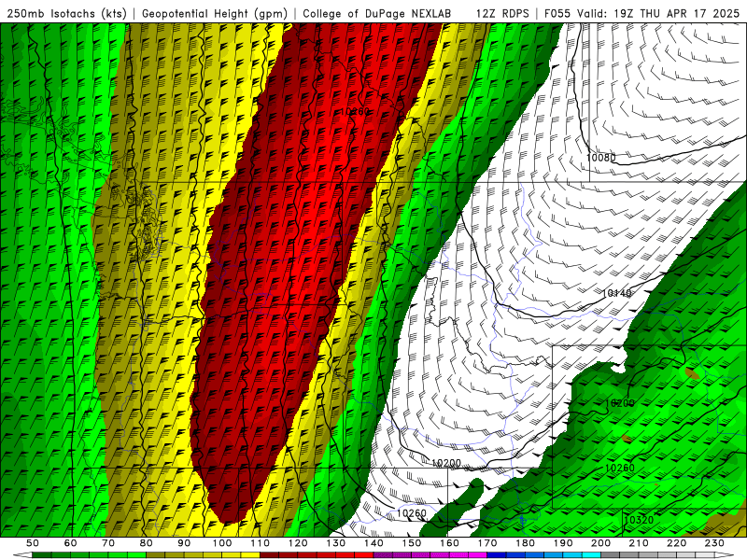747x560 pixels.
Task: Pick the red segment of the color bar
Action: click(x=317, y=555)
